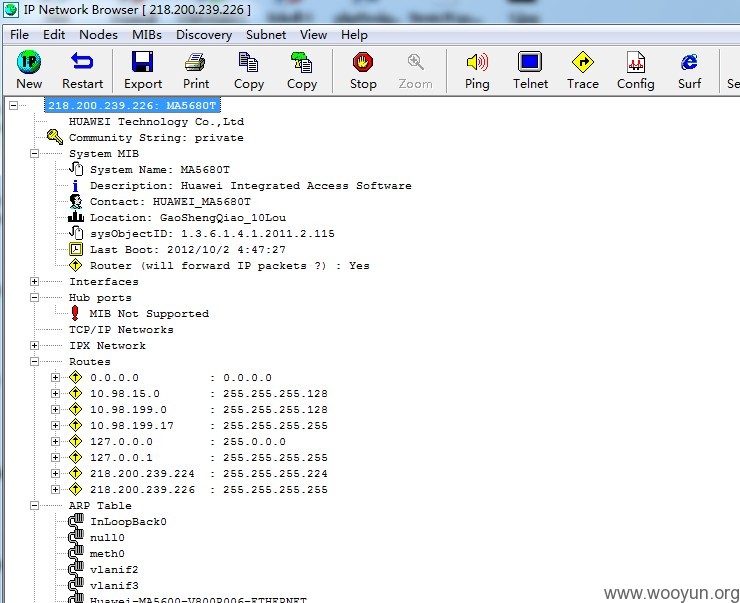The height and width of the screenshot is (603, 740).
Task: Click the greyed Zoom toolbar icon
Action: pyautogui.click(x=415, y=62)
